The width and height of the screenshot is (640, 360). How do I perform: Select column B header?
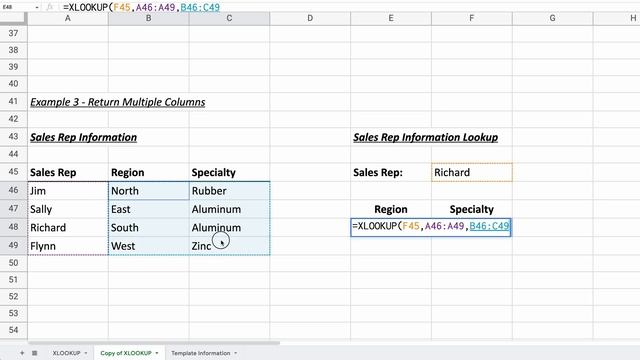click(x=149, y=18)
